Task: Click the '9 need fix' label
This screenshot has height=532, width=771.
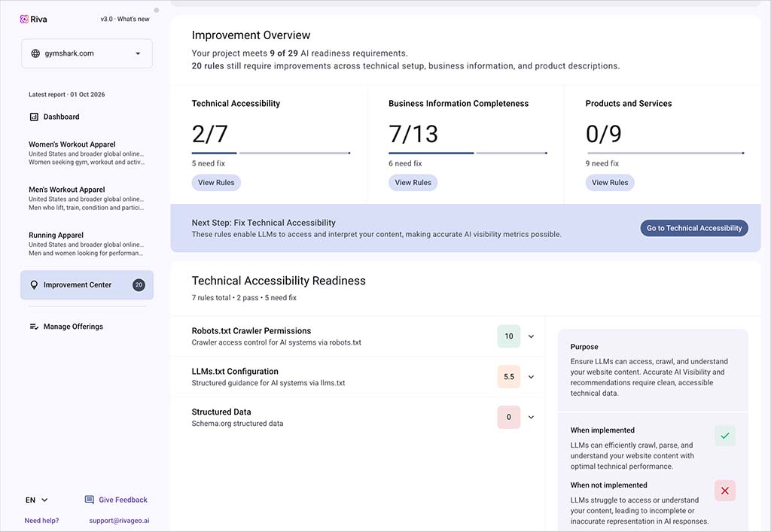Action: pos(602,163)
